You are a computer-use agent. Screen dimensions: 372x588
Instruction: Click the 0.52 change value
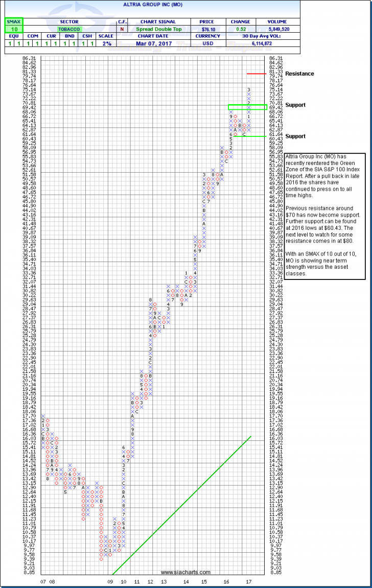(241, 29)
